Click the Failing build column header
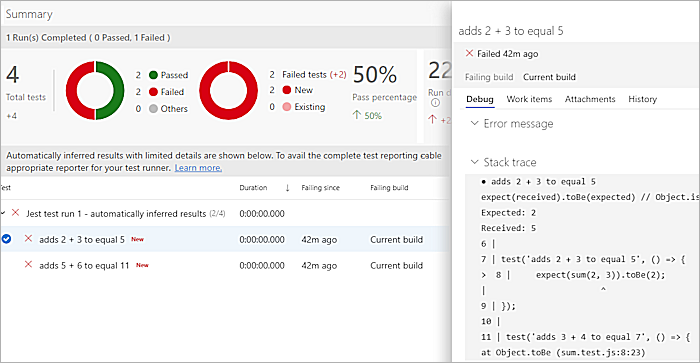This screenshot has height=363, width=700. tap(389, 188)
